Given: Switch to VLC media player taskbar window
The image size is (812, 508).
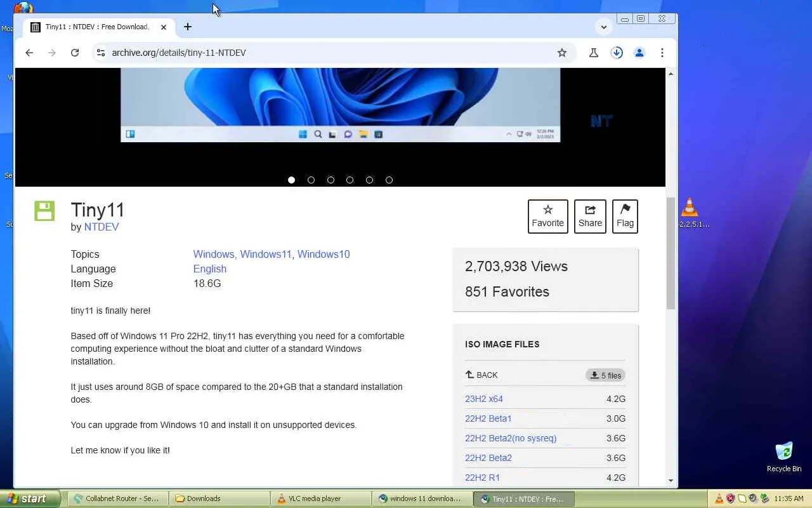Looking at the screenshot, I should [x=320, y=498].
